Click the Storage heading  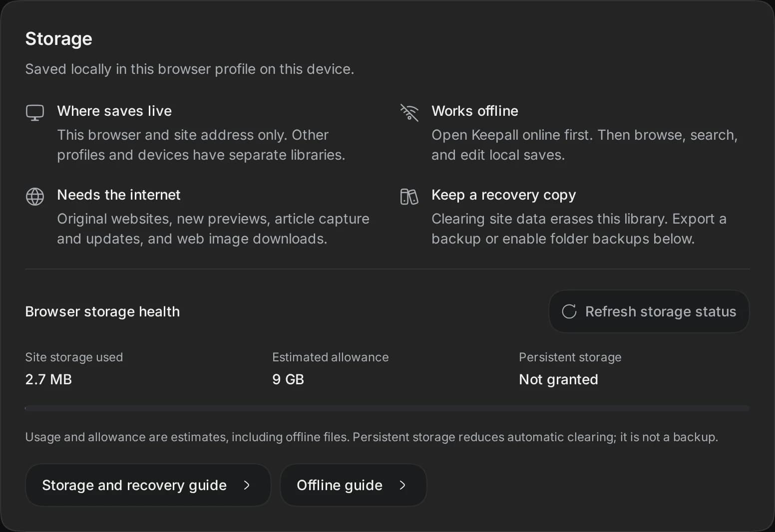pyautogui.click(x=59, y=39)
